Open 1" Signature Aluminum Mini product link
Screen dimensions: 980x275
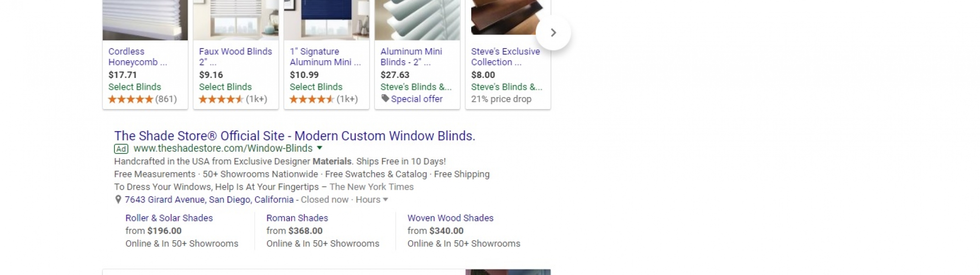[x=325, y=57]
